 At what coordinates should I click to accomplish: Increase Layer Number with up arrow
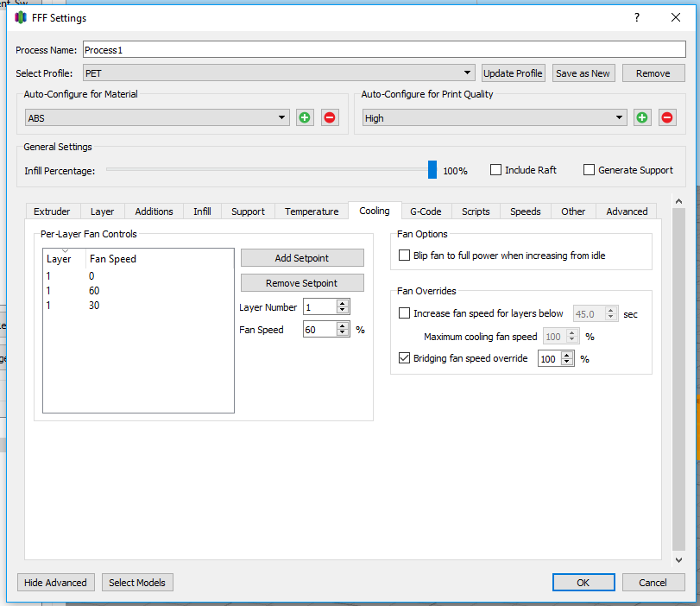[x=343, y=303]
